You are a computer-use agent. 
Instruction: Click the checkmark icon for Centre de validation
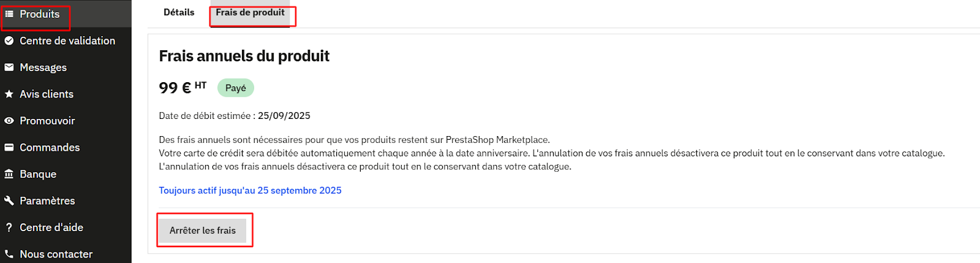tap(9, 41)
